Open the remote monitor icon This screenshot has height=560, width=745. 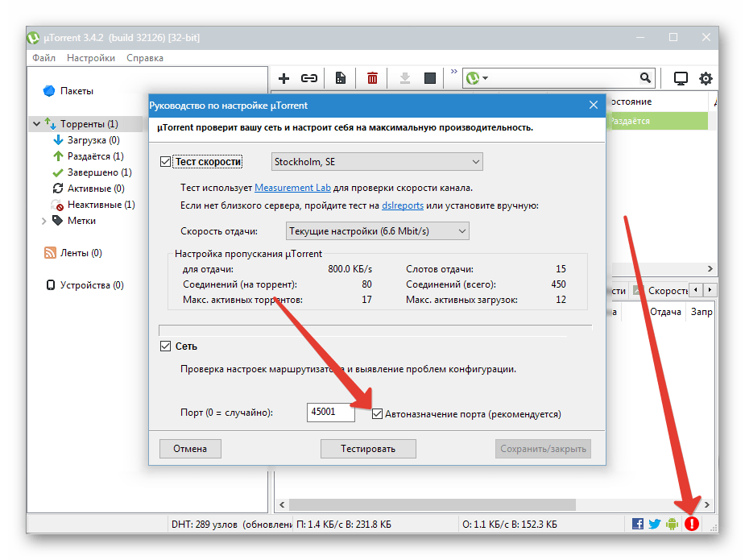pos(681,78)
